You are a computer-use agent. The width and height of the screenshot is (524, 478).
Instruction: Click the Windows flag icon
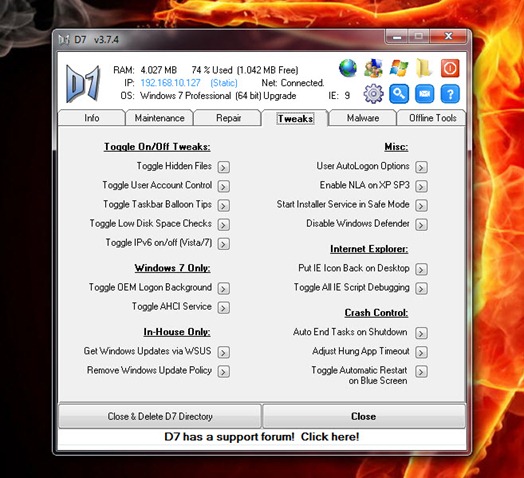pyautogui.click(x=399, y=68)
